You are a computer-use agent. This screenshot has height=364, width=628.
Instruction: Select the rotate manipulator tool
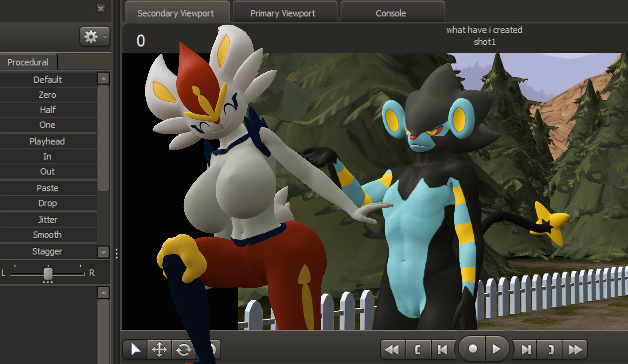[184, 349]
